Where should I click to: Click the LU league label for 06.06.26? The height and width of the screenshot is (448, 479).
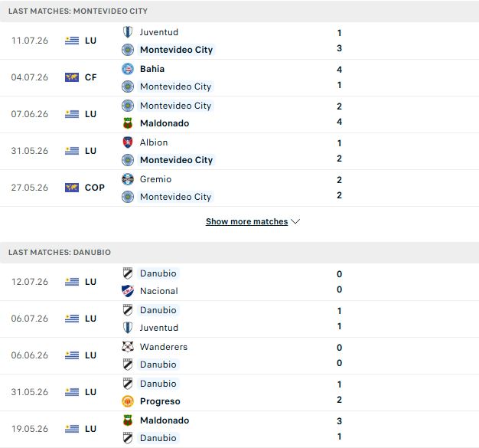pos(90,355)
